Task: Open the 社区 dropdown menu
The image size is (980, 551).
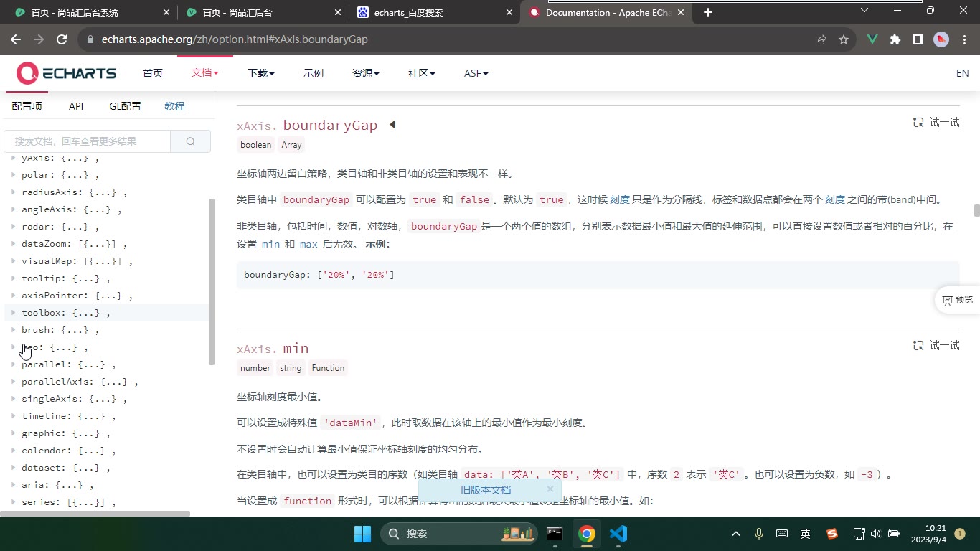Action: pyautogui.click(x=422, y=73)
